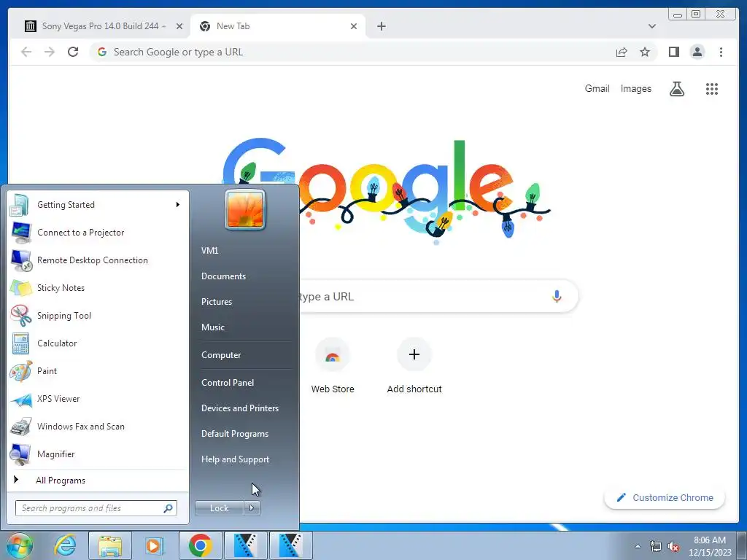This screenshot has width=747, height=560.
Task: Expand All Programs list
Action: [x=60, y=480]
